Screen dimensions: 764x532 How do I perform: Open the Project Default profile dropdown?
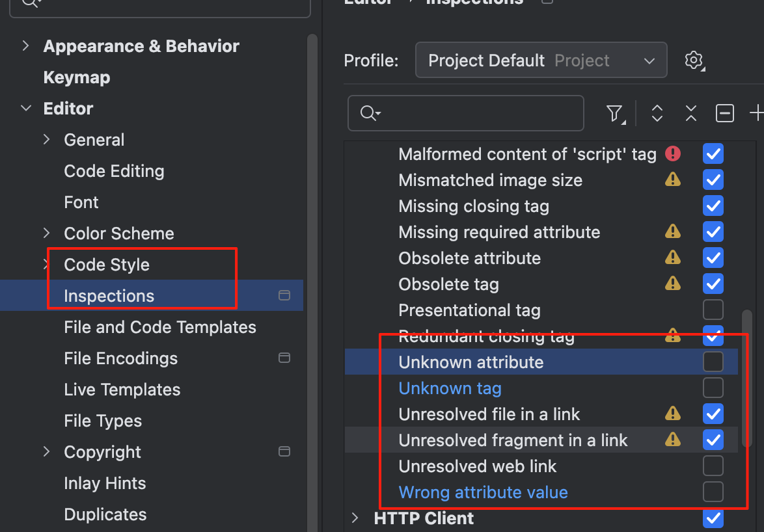click(x=541, y=60)
